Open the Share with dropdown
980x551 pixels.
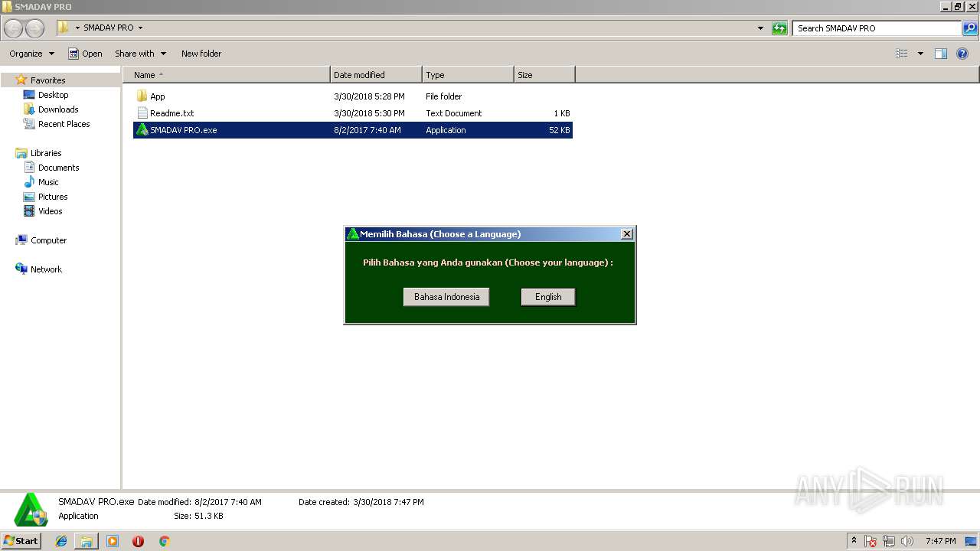pos(140,54)
